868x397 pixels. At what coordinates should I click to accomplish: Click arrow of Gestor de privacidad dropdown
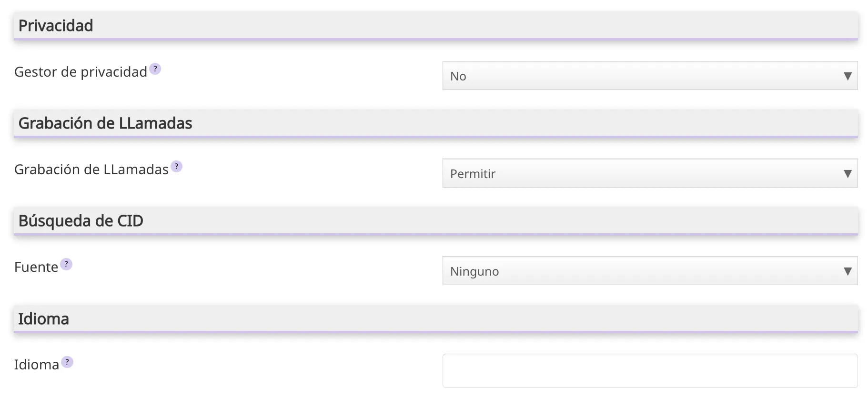848,76
